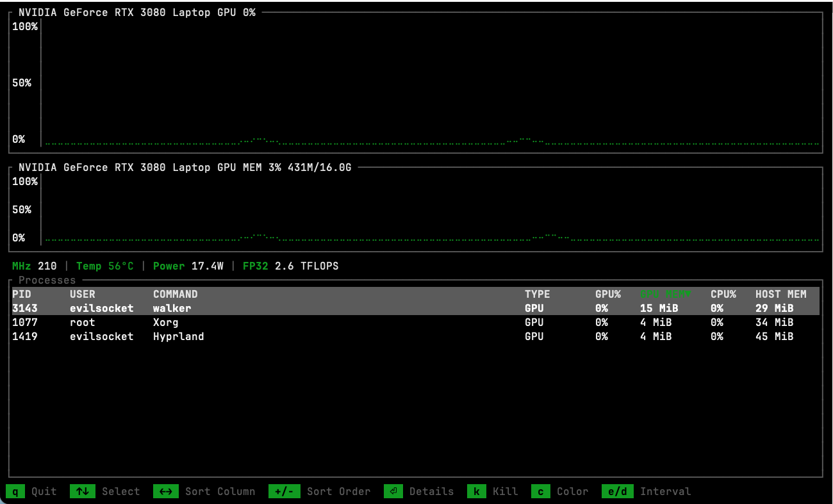Click the 15 MiB GPU memory value
This screenshot has width=833, height=504.
659,308
